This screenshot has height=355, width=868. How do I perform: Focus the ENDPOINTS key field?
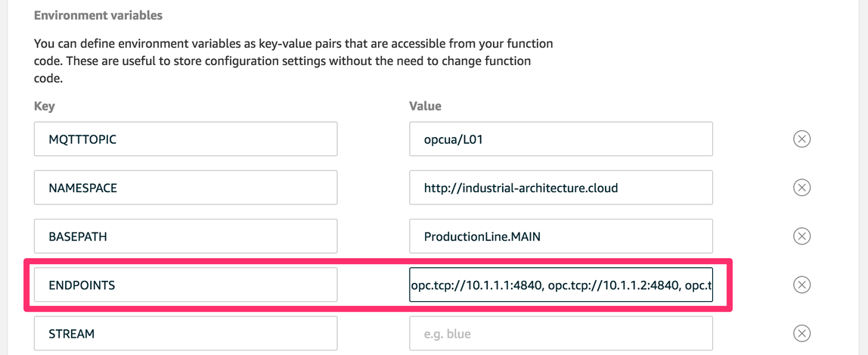point(185,285)
